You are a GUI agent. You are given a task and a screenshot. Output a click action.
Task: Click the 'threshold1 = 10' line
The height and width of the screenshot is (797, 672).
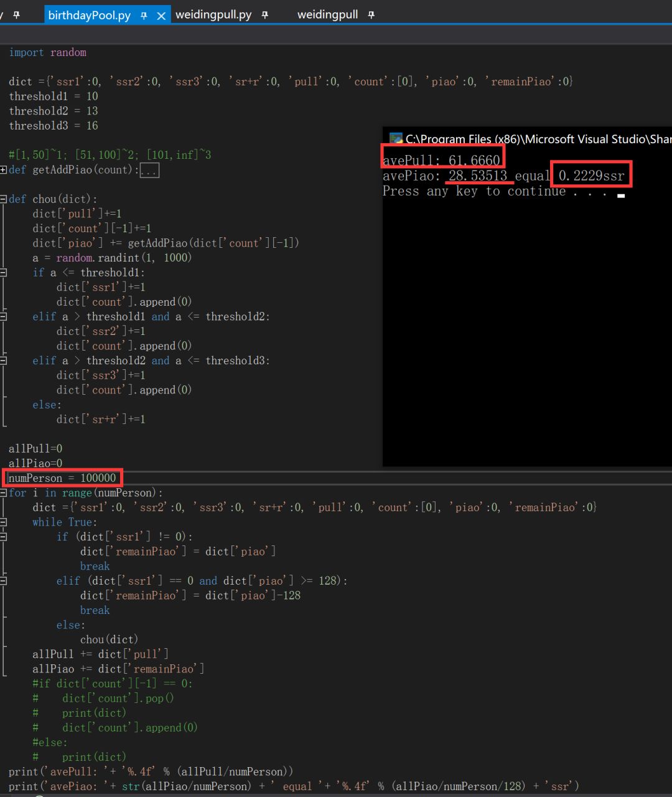pyautogui.click(x=54, y=97)
